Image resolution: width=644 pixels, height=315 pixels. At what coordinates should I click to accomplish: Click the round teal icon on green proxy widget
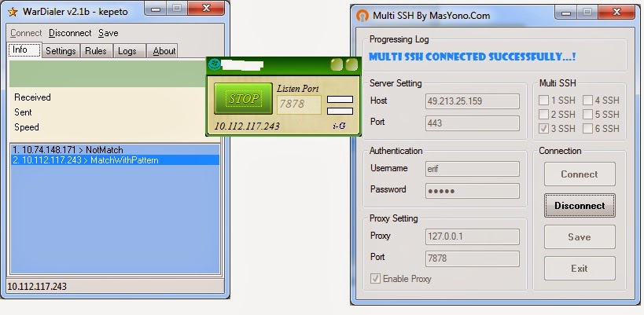point(214,64)
